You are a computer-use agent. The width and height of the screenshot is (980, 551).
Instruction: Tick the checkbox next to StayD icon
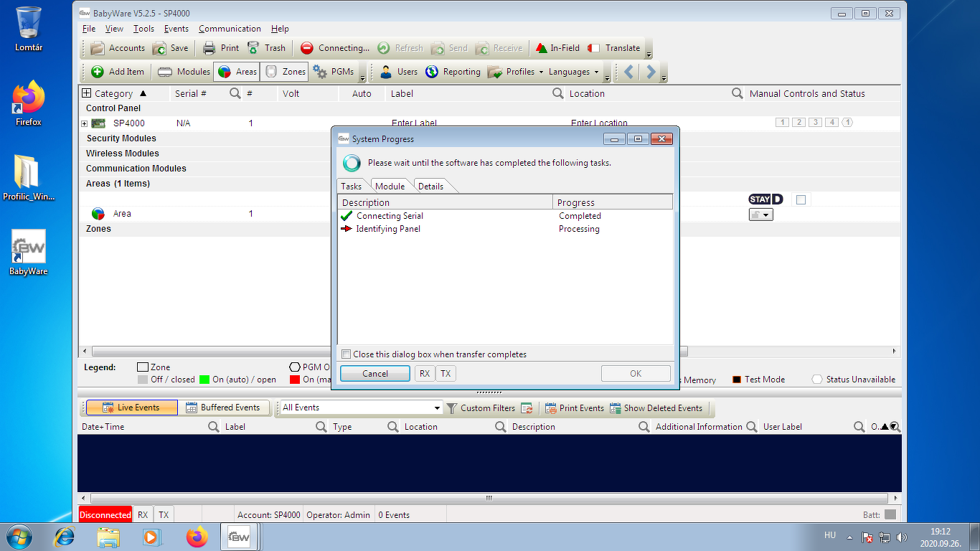click(x=801, y=199)
